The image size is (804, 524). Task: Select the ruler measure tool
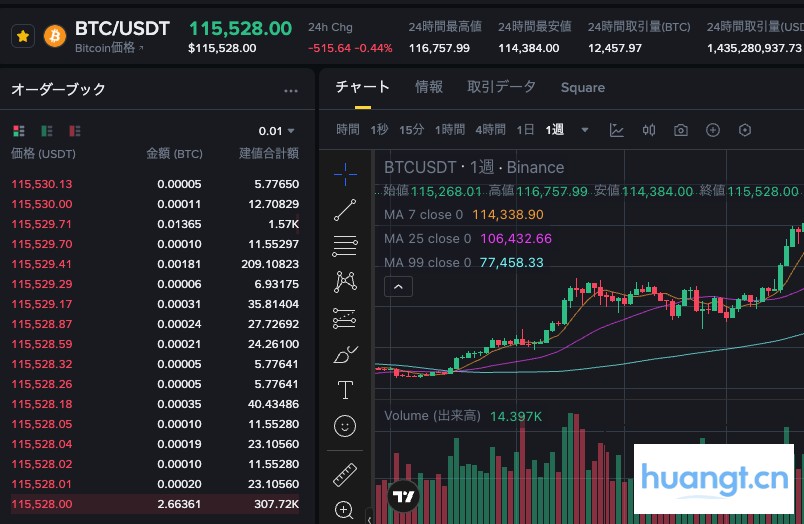pos(345,475)
